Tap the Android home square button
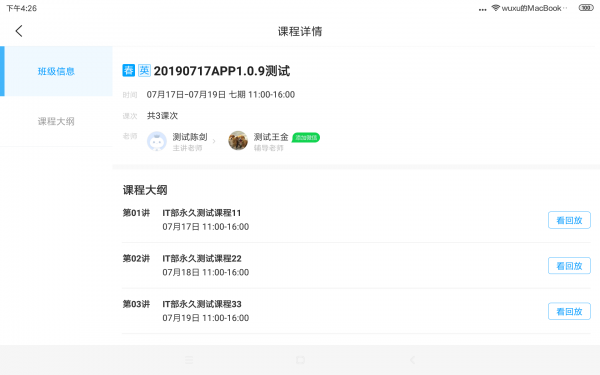Image resolution: width=600 pixels, height=375 pixels. click(x=300, y=360)
